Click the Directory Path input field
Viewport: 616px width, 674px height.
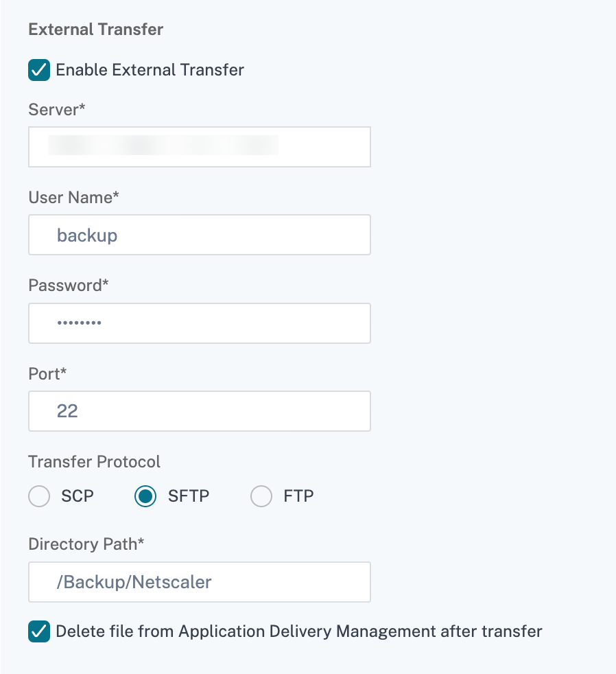(x=199, y=582)
